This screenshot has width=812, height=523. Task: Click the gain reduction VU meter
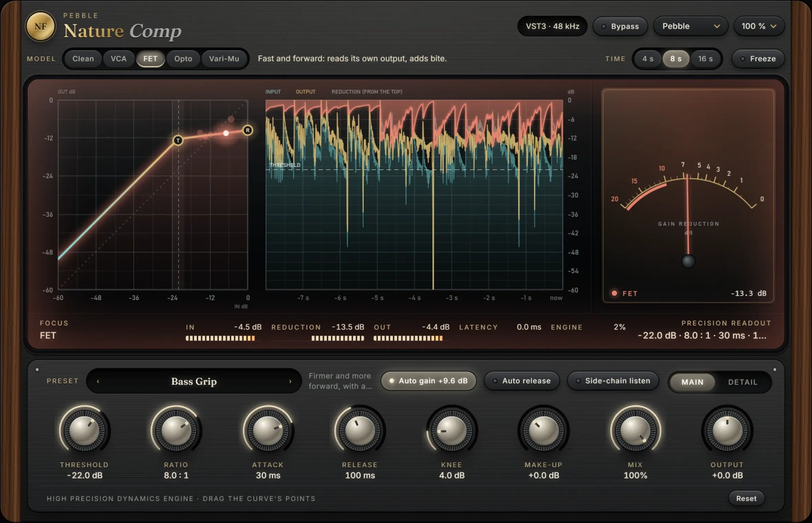689,196
